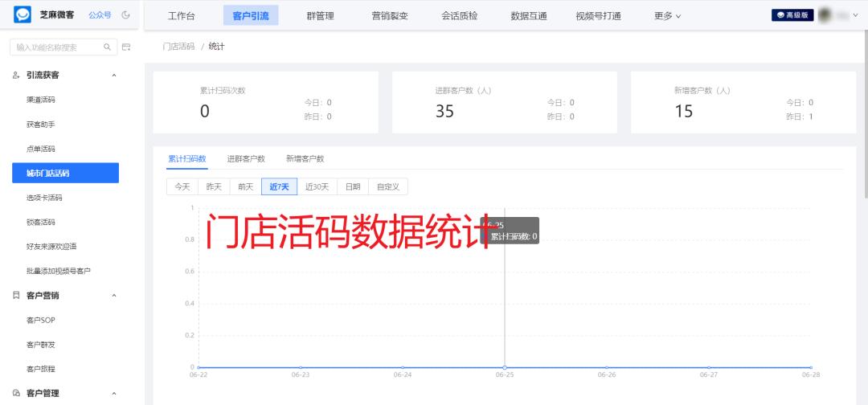Click the 06-23 data point on chart

(300, 367)
